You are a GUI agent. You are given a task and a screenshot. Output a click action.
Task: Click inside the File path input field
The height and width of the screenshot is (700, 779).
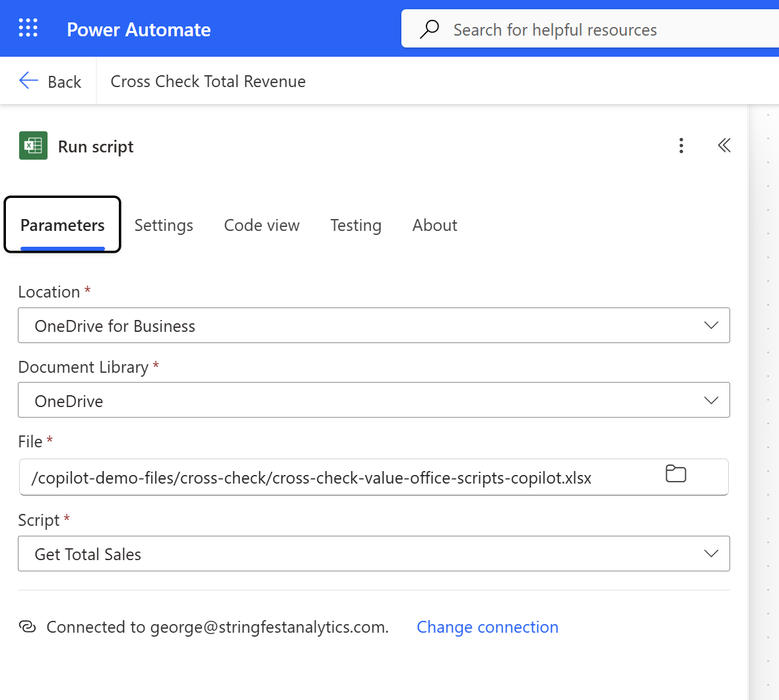click(330, 476)
